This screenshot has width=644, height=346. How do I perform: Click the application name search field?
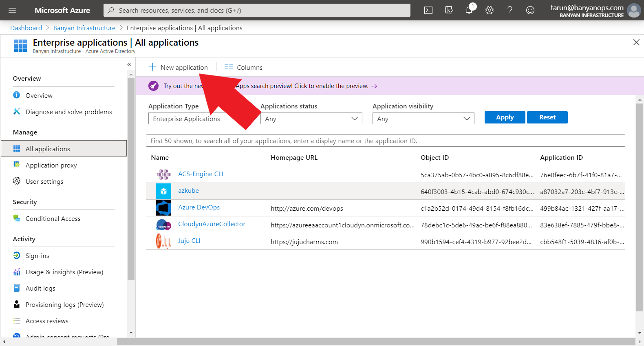click(x=385, y=141)
